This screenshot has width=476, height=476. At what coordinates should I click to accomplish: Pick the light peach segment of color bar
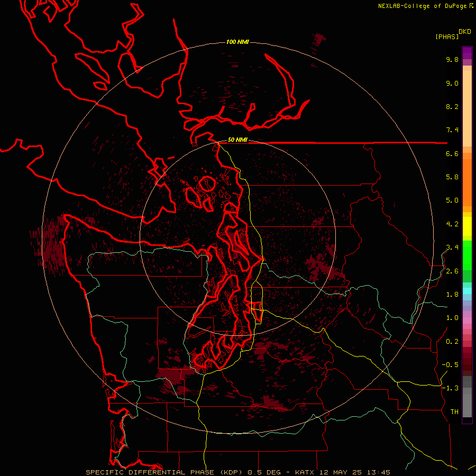467,109
